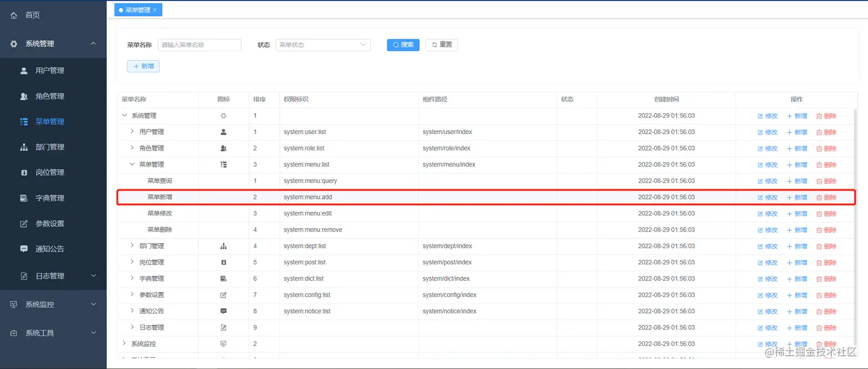868x369 pixels.
Task: Click 删除 for the 菜单新增 row
Action: (x=826, y=197)
